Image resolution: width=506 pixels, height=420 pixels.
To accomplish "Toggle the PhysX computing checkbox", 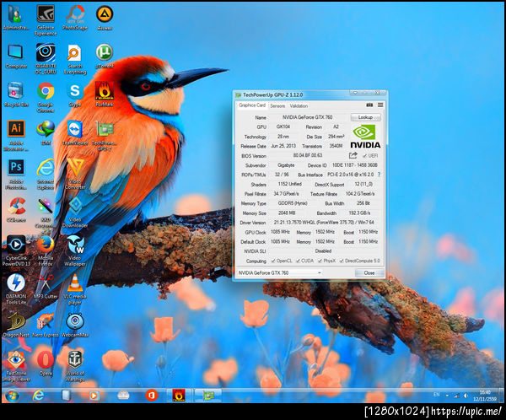I will (320, 261).
